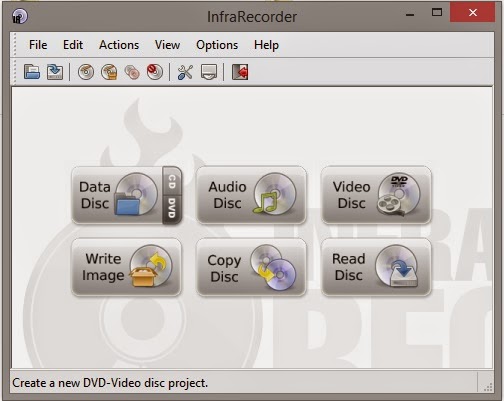Select the DVD option of Data Disc

click(x=172, y=209)
